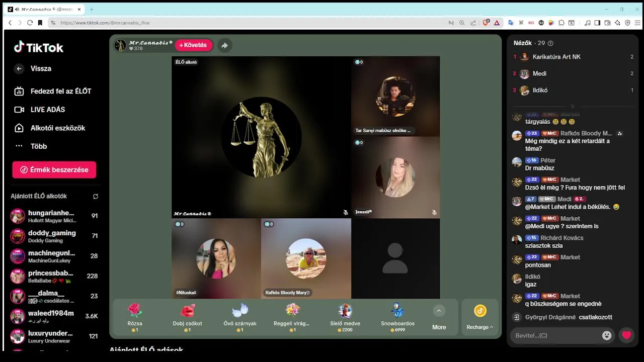The width and height of the screenshot is (644, 362).
Task: Open hungarianhe... live channel
Action: click(54, 216)
